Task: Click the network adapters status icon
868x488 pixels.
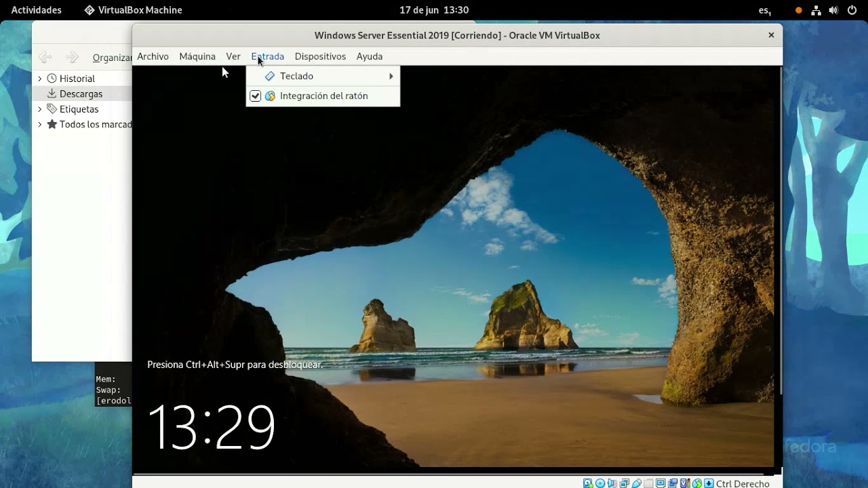Action: pyautogui.click(x=625, y=484)
